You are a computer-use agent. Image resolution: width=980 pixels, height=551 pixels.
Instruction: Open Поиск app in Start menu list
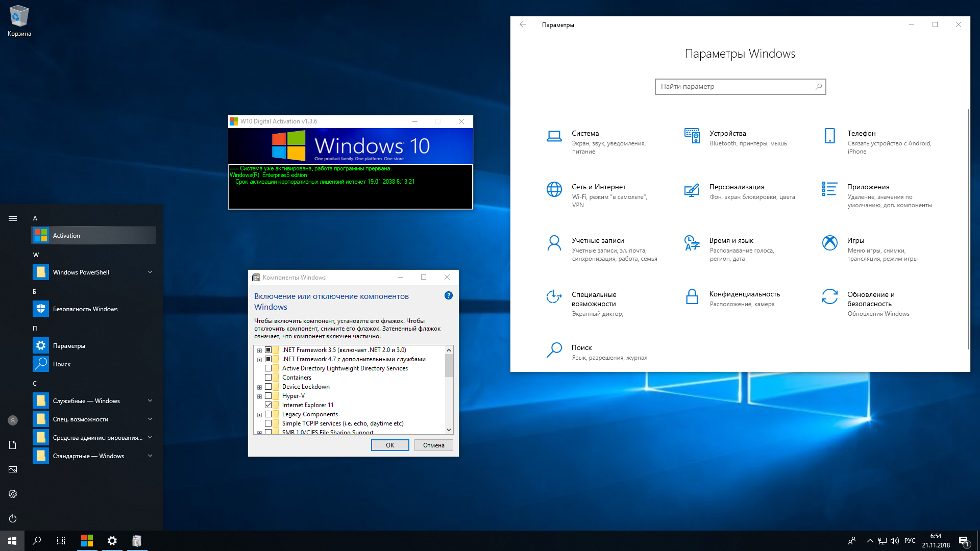click(94, 364)
